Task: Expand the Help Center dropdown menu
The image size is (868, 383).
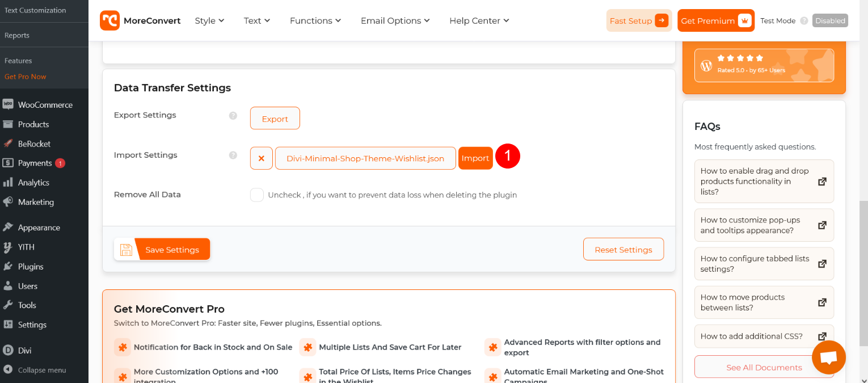Action: [479, 20]
